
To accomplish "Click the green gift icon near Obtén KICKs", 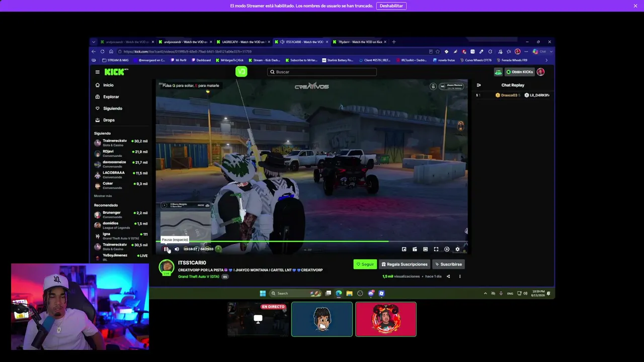I will (x=498, y=72).
